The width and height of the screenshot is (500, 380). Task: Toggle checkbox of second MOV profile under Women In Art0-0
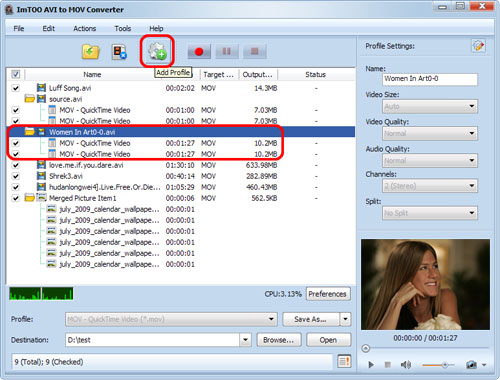(16, 154)
